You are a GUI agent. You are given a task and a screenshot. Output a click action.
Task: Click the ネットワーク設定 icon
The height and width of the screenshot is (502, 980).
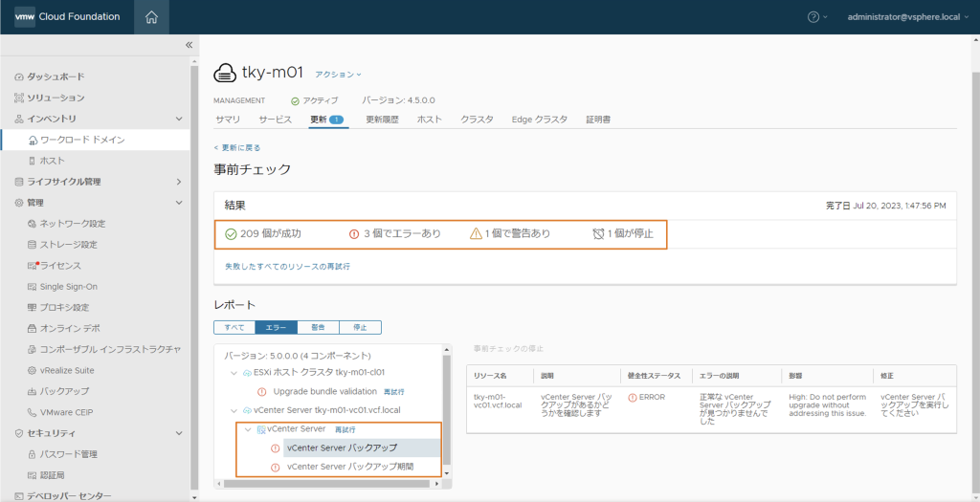coord(32,224)
